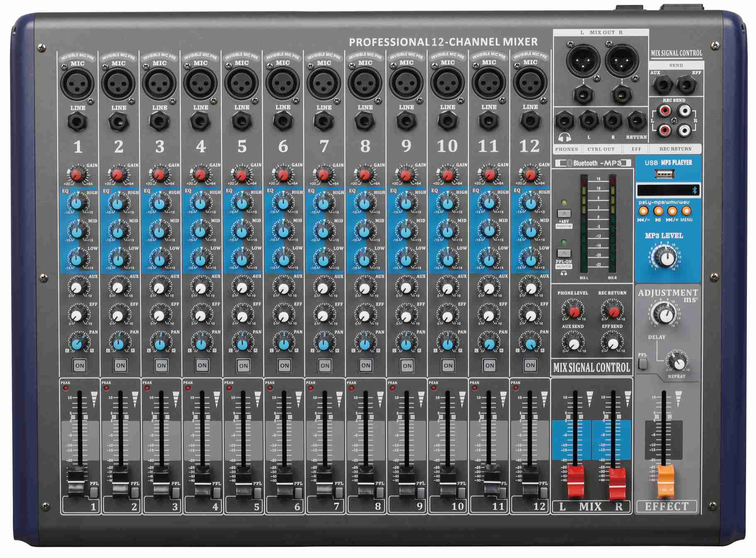
Task: Click the red MIX L master fader
Action: pyautogui.click(x=576, y=481)
